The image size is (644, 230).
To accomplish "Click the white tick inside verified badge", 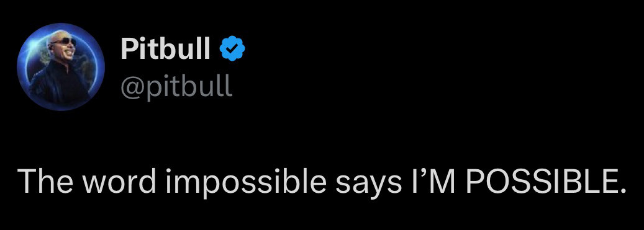I will (232, 48).
